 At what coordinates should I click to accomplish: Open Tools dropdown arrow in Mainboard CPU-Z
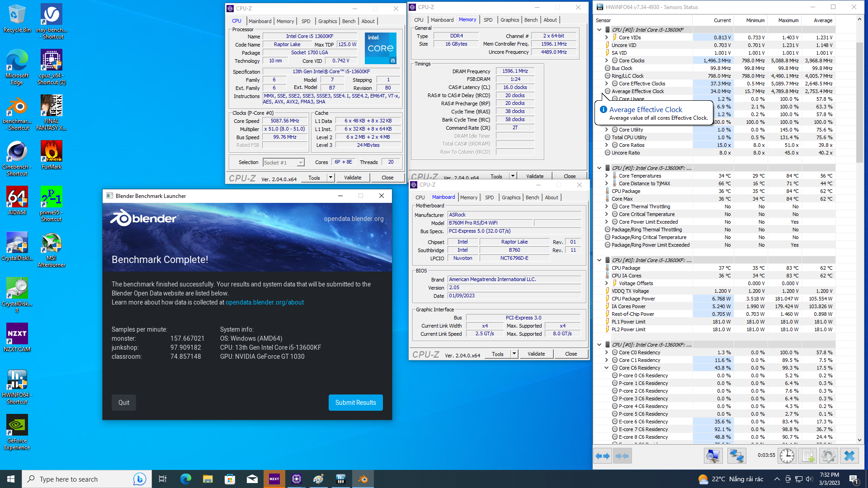(514, 354)
